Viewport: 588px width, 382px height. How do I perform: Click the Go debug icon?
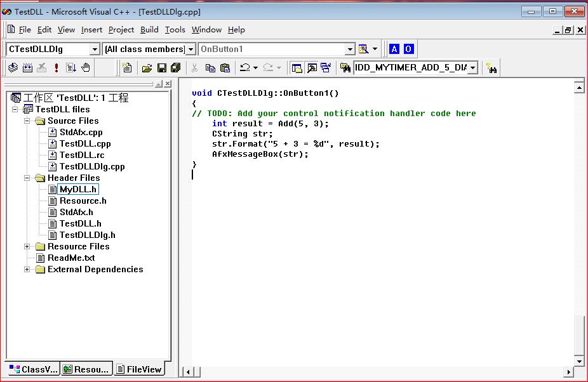click(x=71, y=67)
